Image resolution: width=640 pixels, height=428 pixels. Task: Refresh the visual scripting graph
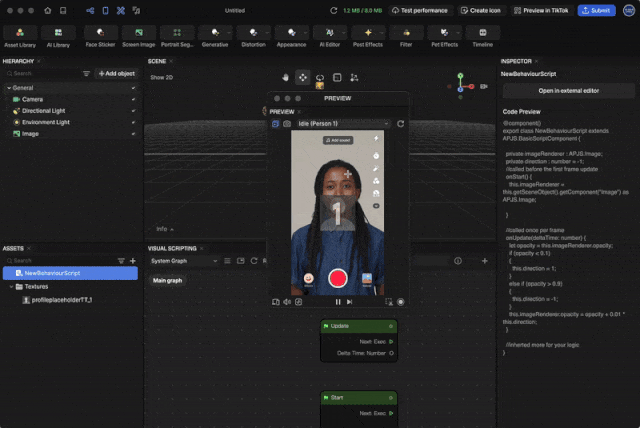coord(254,261)
